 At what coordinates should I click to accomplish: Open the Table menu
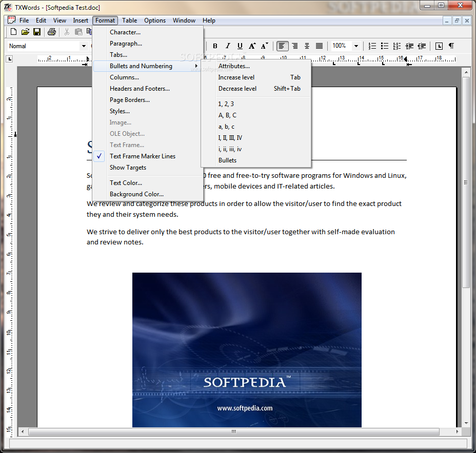pos(130,20)
